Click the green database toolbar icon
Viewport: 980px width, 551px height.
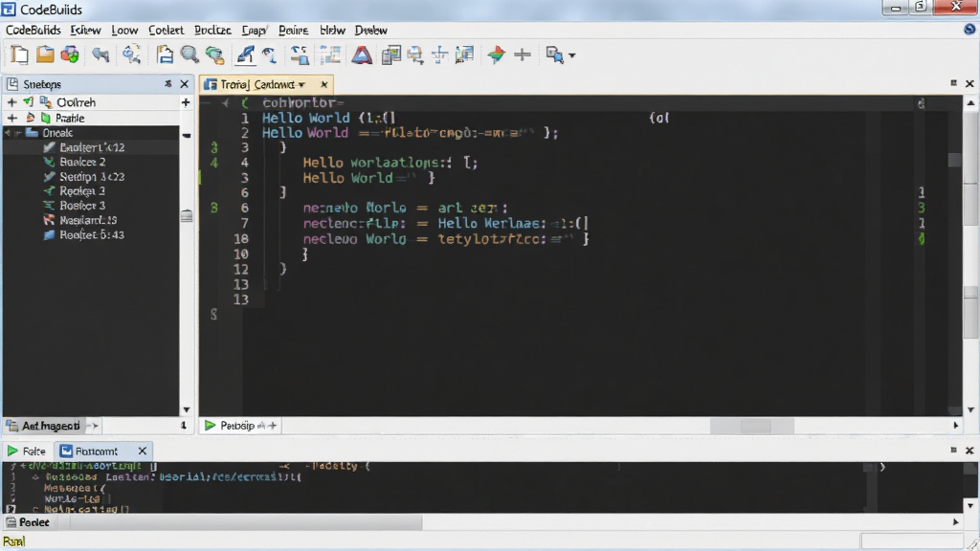[214, 55]
